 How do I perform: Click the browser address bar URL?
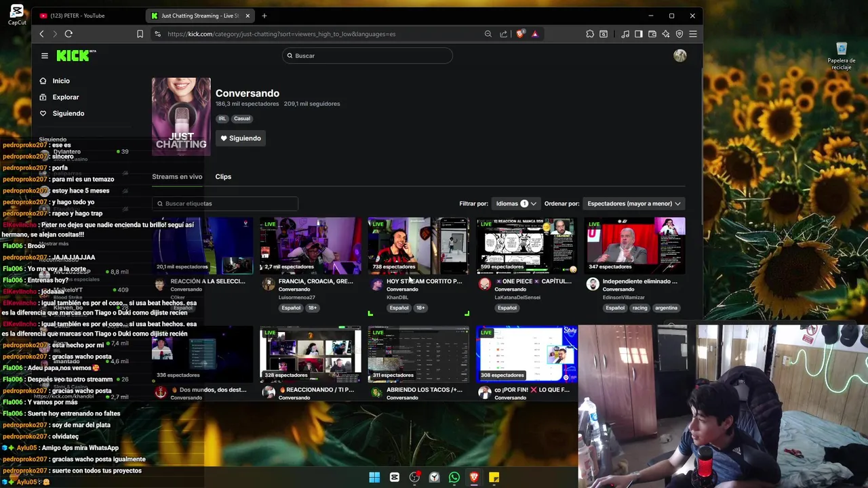pos(281,34)
